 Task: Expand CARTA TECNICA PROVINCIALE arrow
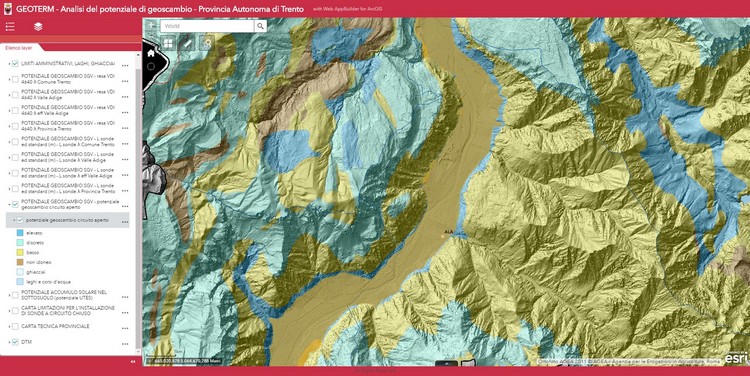pos(9,326)
